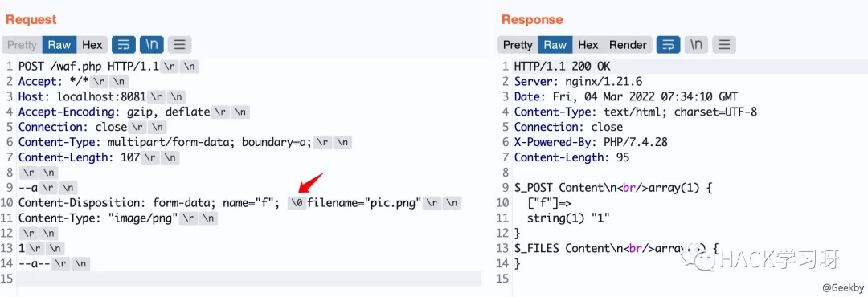The width and height of the screenshot is (868, 297).
Task: Click the HTTP/1.1 200 OK status line
Action: coord(563,67)
